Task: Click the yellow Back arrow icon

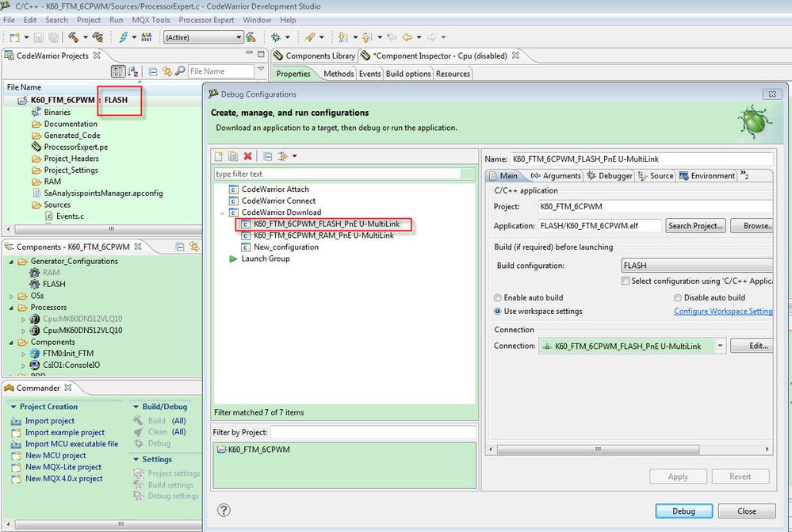Action: (407, 37)
